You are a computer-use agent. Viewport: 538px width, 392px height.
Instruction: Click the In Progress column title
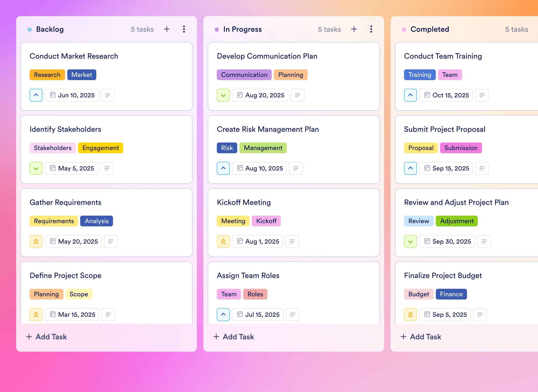[x=243, y=29]
